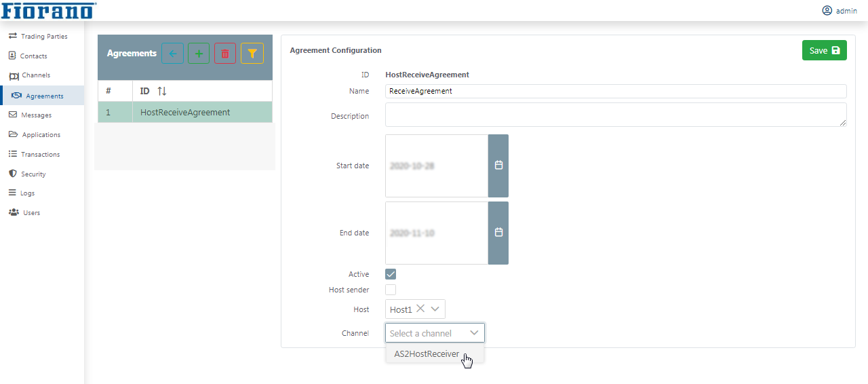This screenshot has width=868, height=384.
Task: Click the admin user icon
Action: [x=827, y=10]
